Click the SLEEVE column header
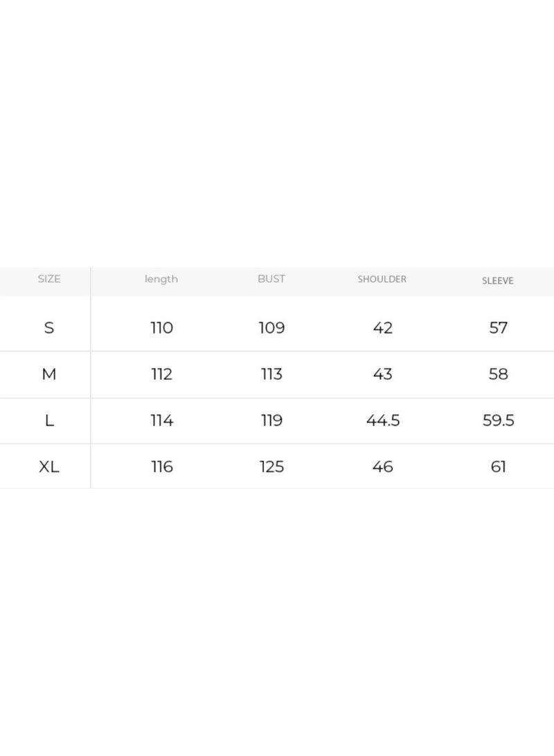554x756 pixels. click(x=498, y=281)
